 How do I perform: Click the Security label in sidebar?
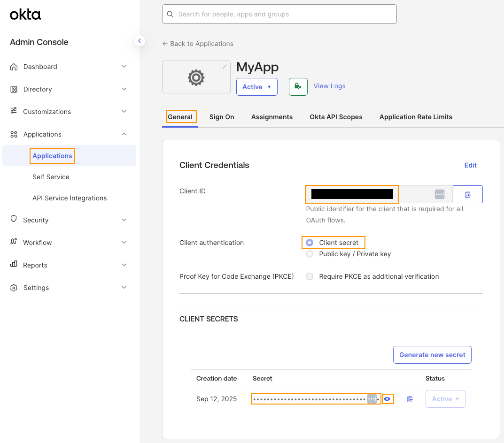tap(36, 220)
